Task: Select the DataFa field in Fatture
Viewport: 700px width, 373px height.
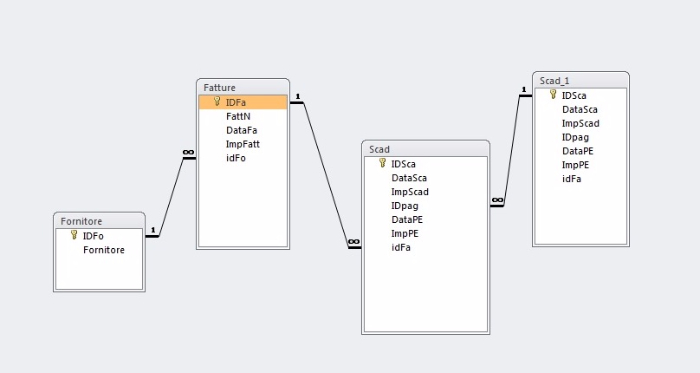Action: pyautogui.click(x=242, y=130)
